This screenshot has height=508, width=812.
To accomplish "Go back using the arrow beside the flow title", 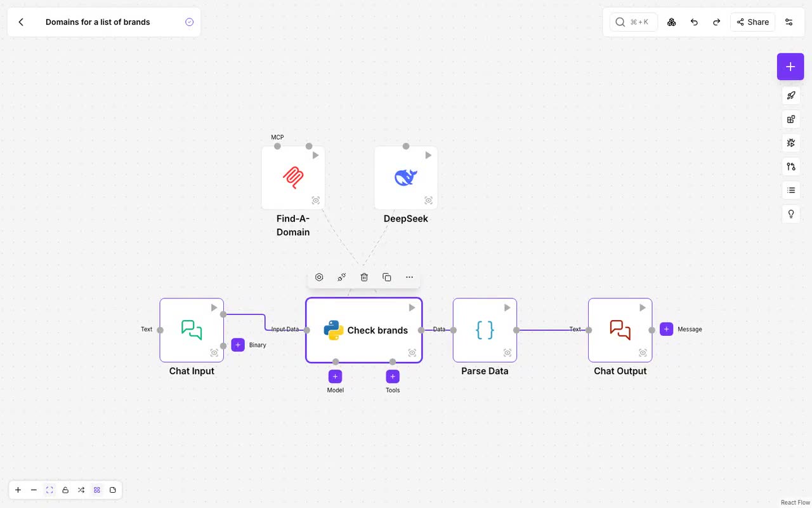I will [21, 22].
